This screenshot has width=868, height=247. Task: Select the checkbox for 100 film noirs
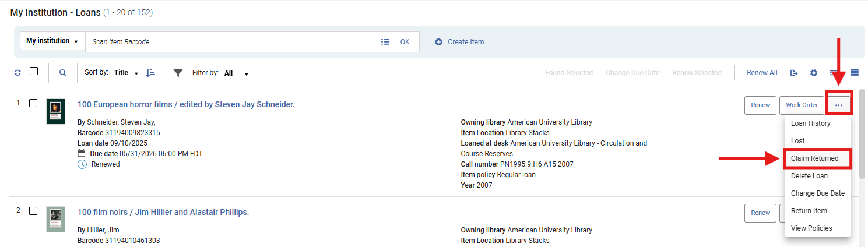click(x=33, y=211)
